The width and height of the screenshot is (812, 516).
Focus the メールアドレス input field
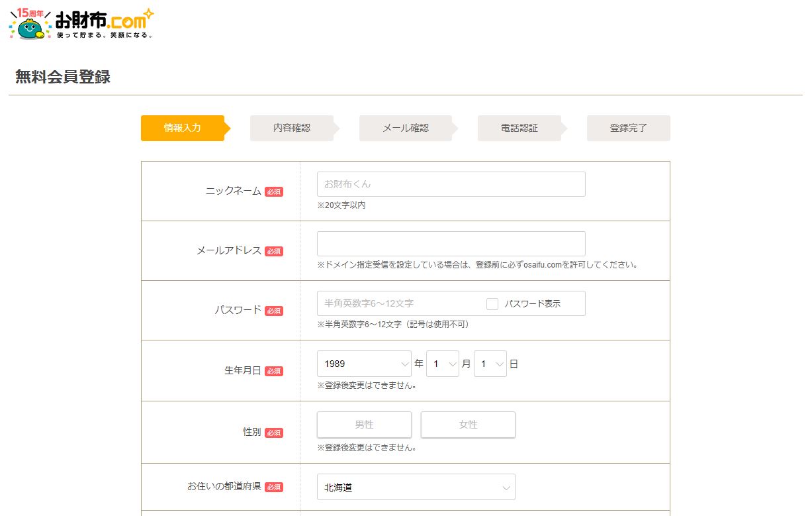point(451,244)
